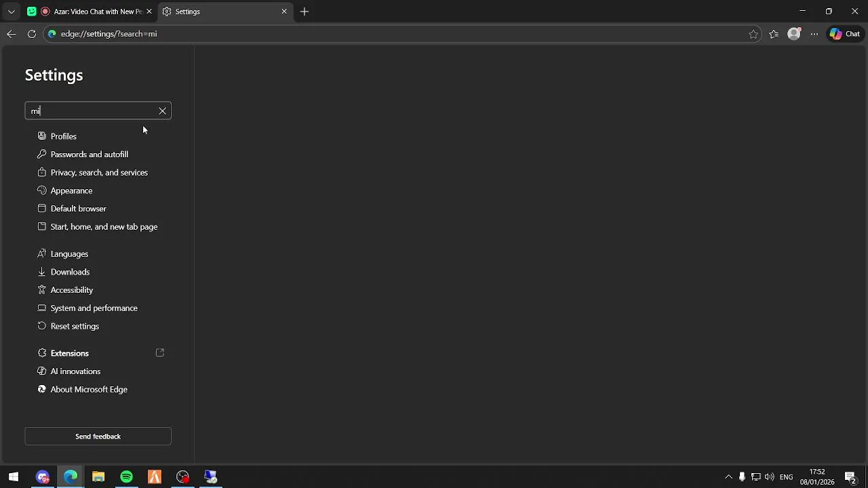The image size is (868, 488).
Task: Click the Passwords key icon
Action: 42,154
